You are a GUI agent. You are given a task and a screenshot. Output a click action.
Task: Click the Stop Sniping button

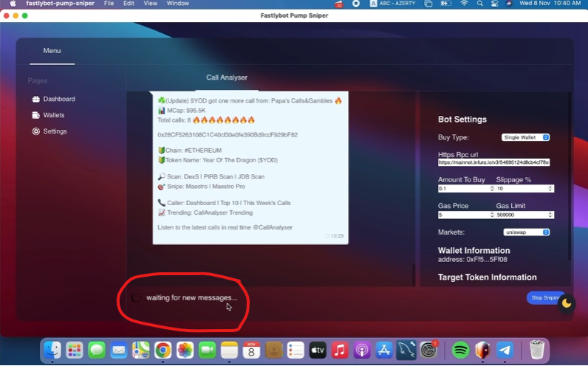(x=544, y=297)
